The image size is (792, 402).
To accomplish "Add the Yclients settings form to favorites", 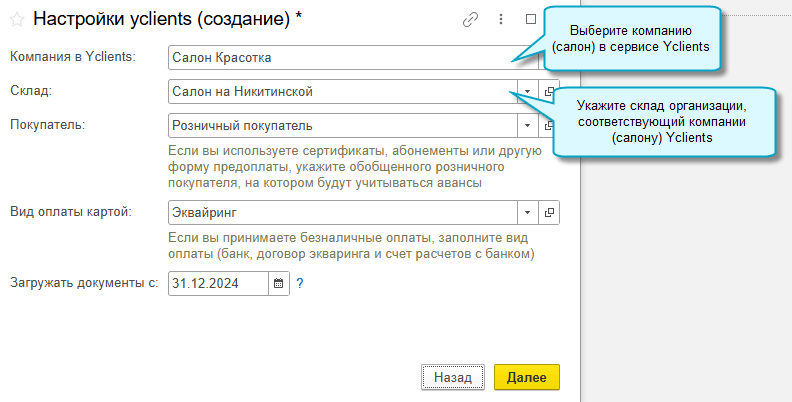I will pyautogui.click(x=17, y=20).
